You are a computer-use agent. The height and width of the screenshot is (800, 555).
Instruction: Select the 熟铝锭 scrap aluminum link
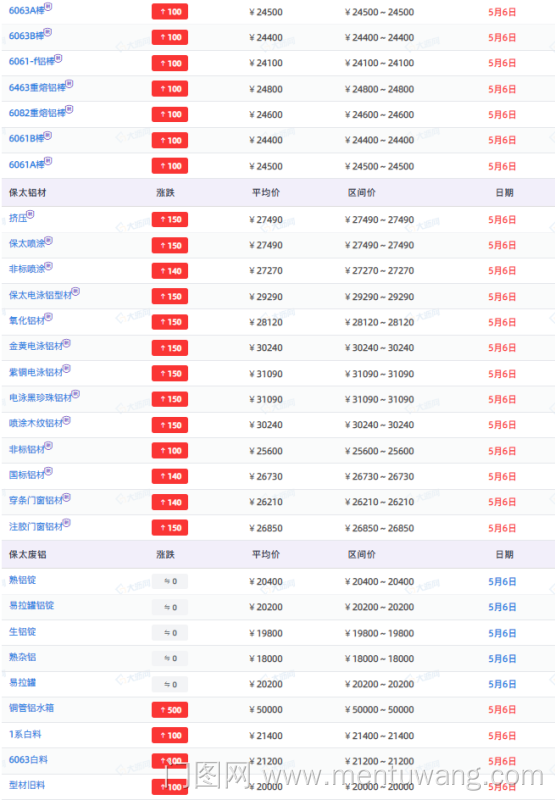coord(22,580)
